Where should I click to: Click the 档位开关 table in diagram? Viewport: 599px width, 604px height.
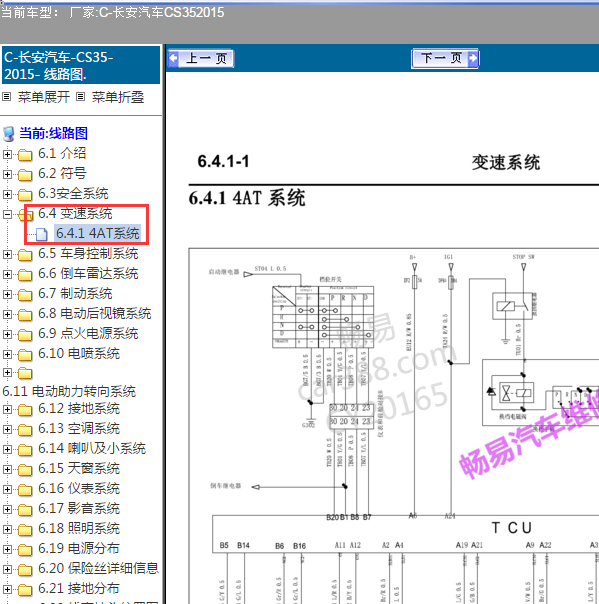point(323,317)
